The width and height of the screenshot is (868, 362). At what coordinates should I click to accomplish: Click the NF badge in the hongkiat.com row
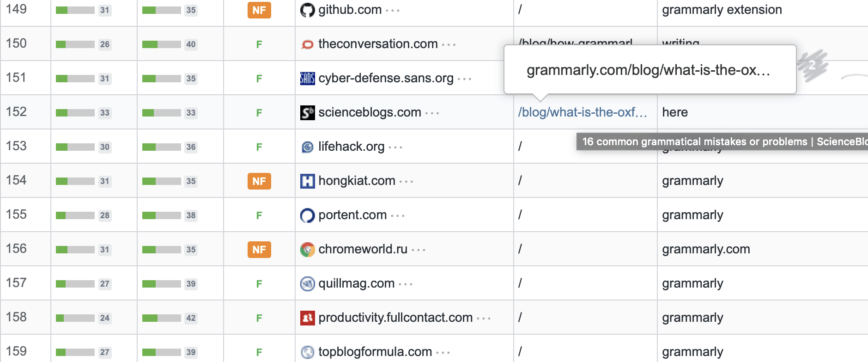point(259,181)
